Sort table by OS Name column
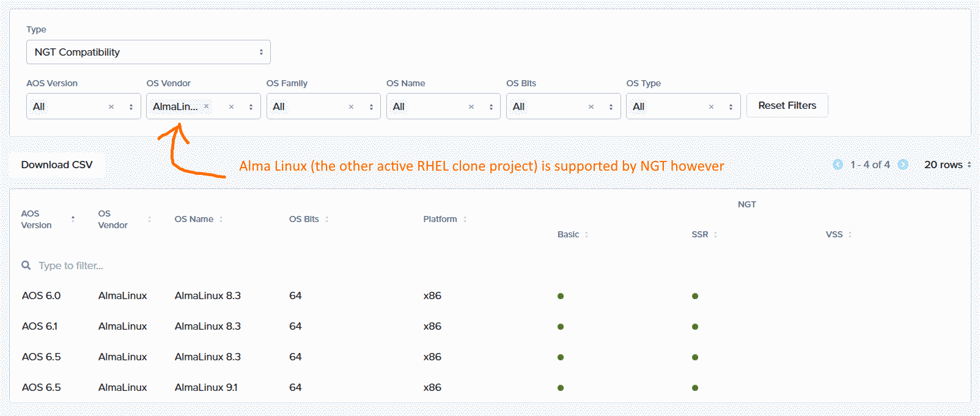Screen dimensions: 980x416 (221, 219)
